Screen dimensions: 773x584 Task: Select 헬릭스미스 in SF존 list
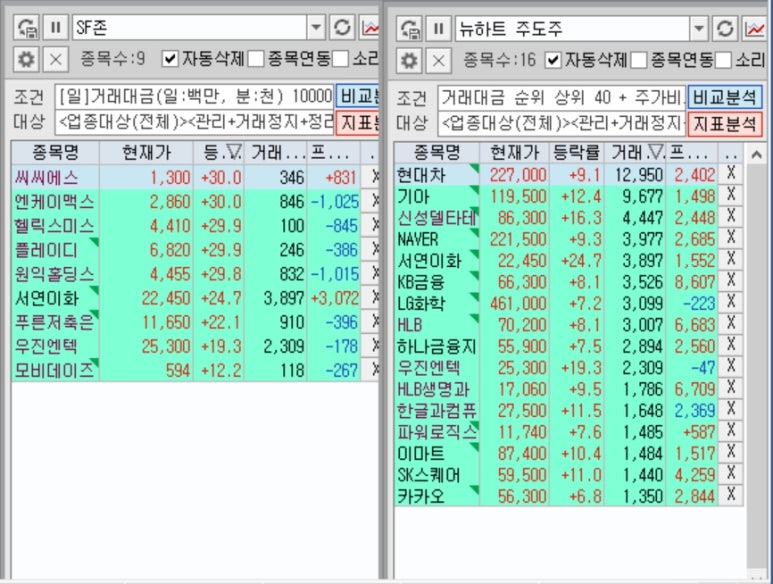(x=54, y=225)
